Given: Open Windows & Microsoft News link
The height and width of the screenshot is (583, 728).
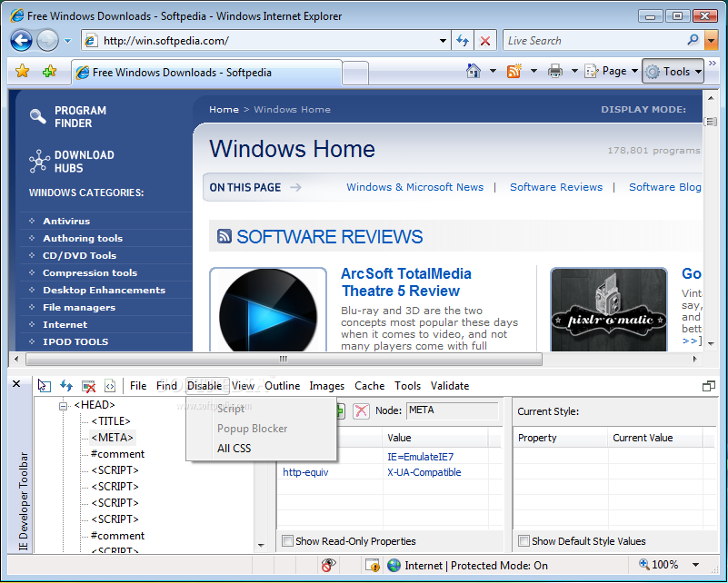Looking at the screenshot, I should tap(415, 187).
